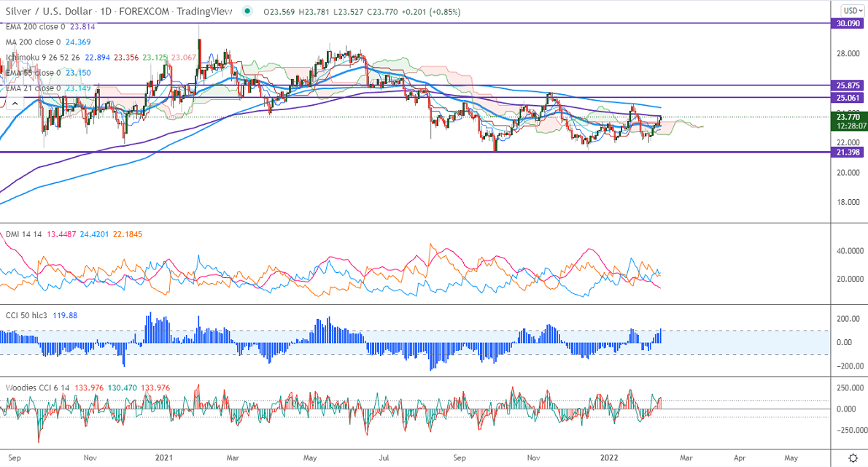This screenshot has height=467, width=868.
Task: Click the 28.000 value on price scale
Action: (x=848, y=54)
